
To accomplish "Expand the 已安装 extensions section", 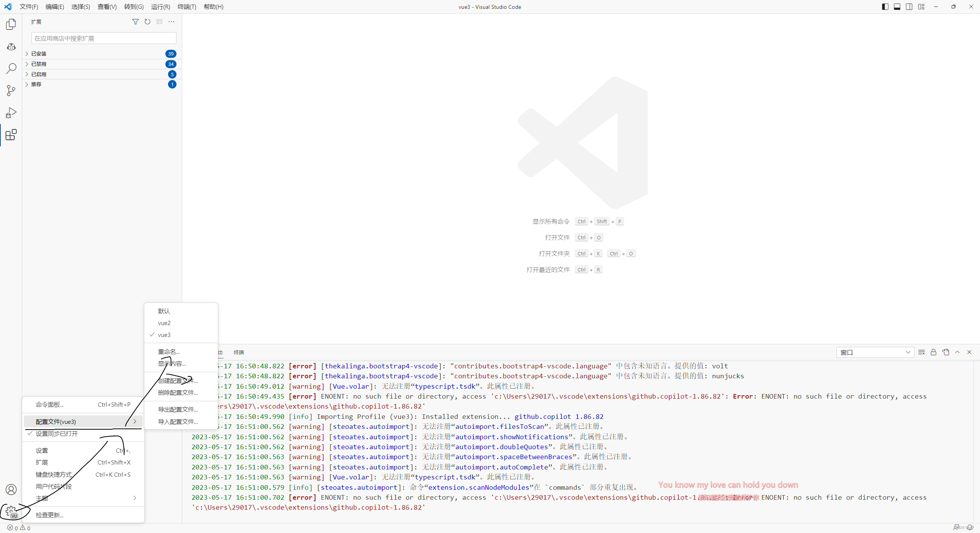I will (x=39, y=54).
